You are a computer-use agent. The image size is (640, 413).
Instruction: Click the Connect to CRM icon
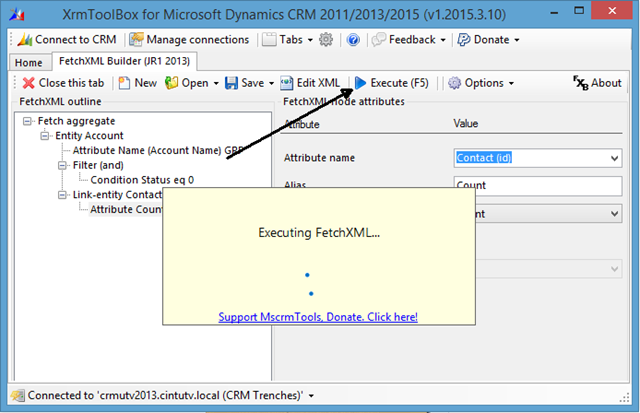pos(25,40)
